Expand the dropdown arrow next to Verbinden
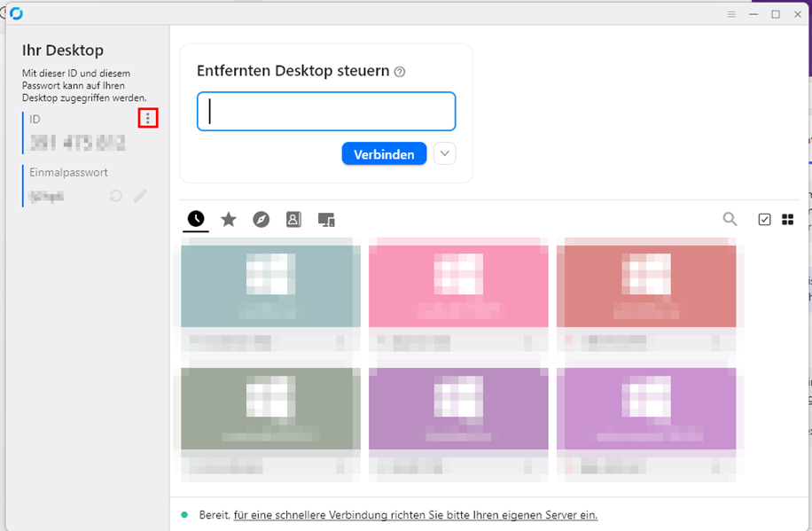 (x=446, y=153)
